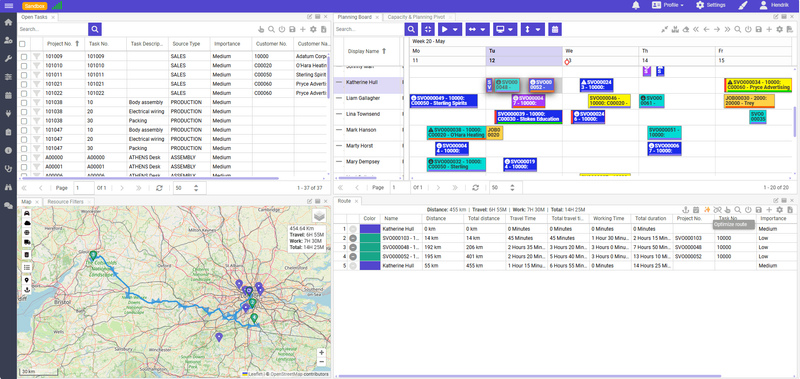Image resolution: width=800 pixels, height=379 pixels.
Task: Click the Optimize route icon
Action: [707, 210]
